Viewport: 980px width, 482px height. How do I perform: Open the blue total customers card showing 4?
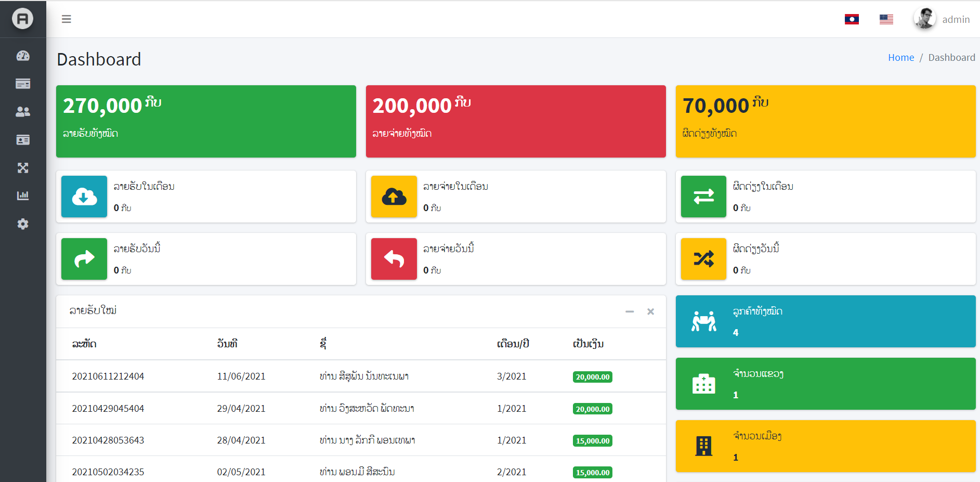pyautogui.click(x=826, y=321)
